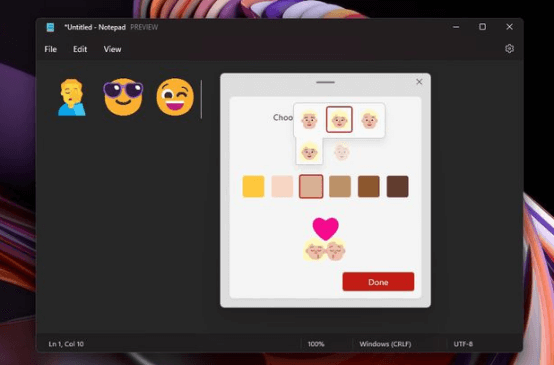This screenshot has height=365, width=554.
Task: Close the emoji picker panel
Action: pos(419,82)
